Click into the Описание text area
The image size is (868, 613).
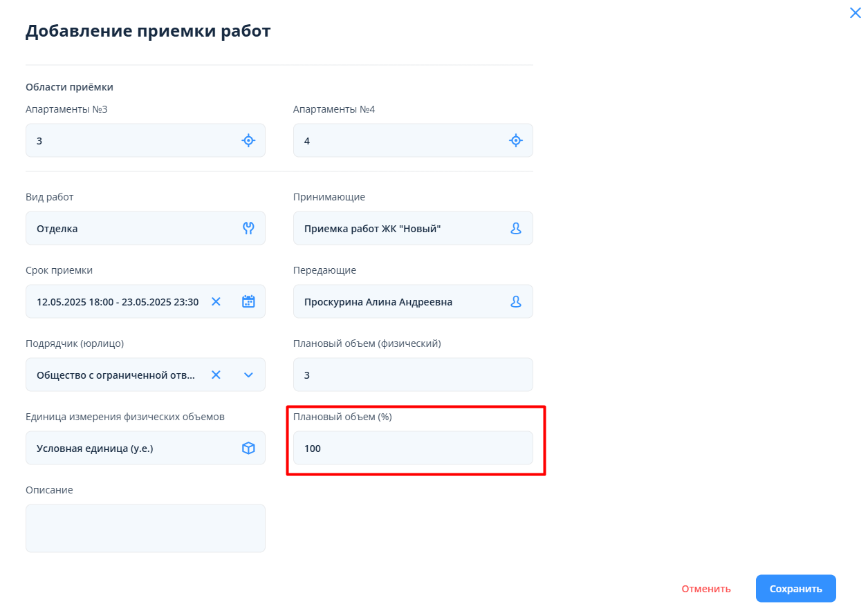tap(145, 528)
